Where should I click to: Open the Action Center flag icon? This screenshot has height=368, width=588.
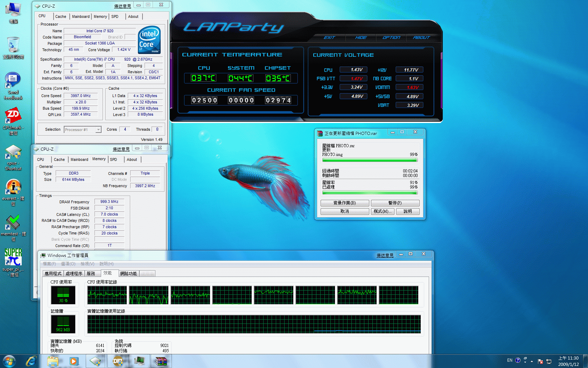(540, 361)
